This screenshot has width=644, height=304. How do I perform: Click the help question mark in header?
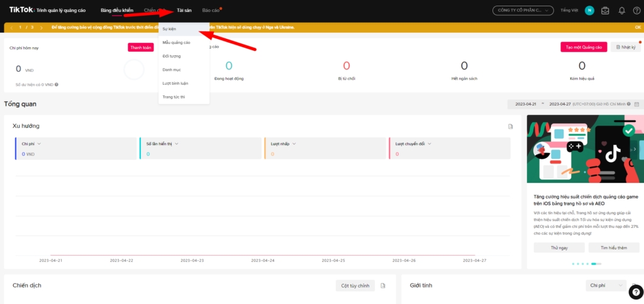tap(636, 11)
